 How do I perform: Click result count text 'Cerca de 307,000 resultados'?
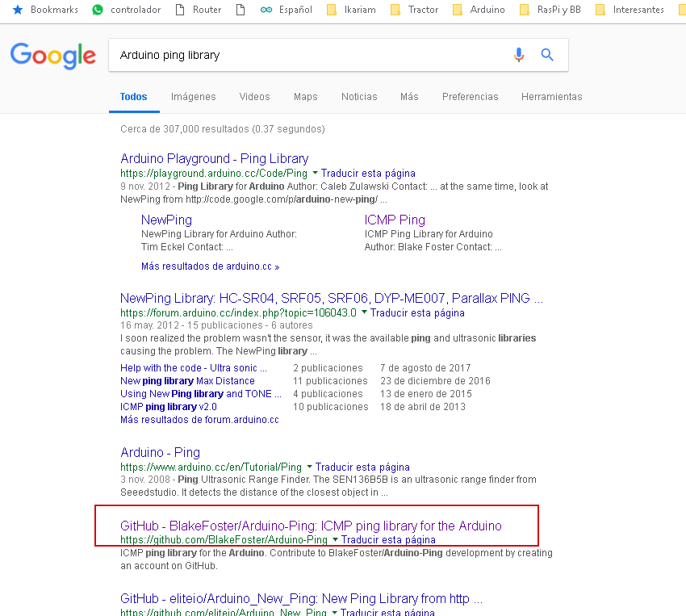pos(185,129)
